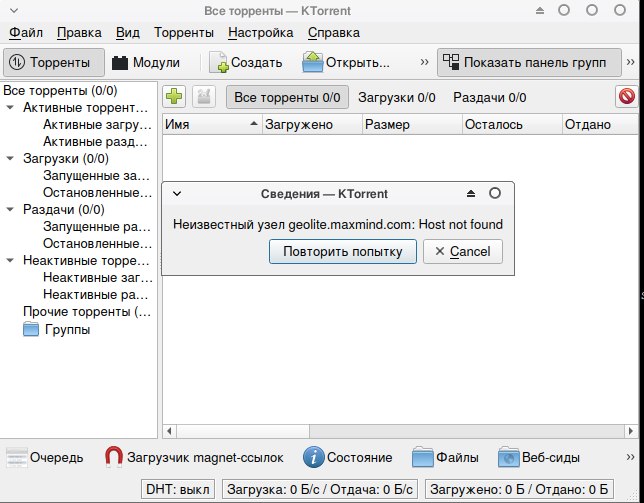Collapse the Раздачи (0/0) tree branch
The width and height of the screenshot is (644, 503).
(x=10, y=209)
